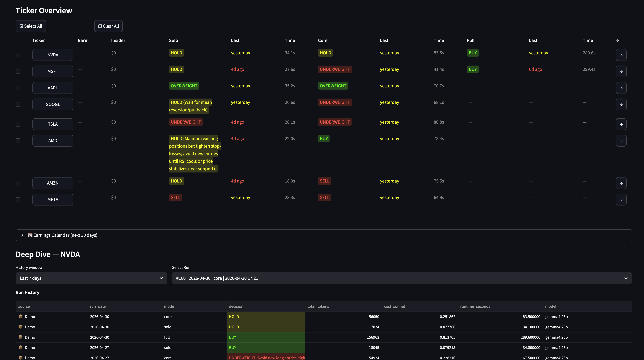
Task: Tick the TSLA row checkbox
Action: (18, 124)
